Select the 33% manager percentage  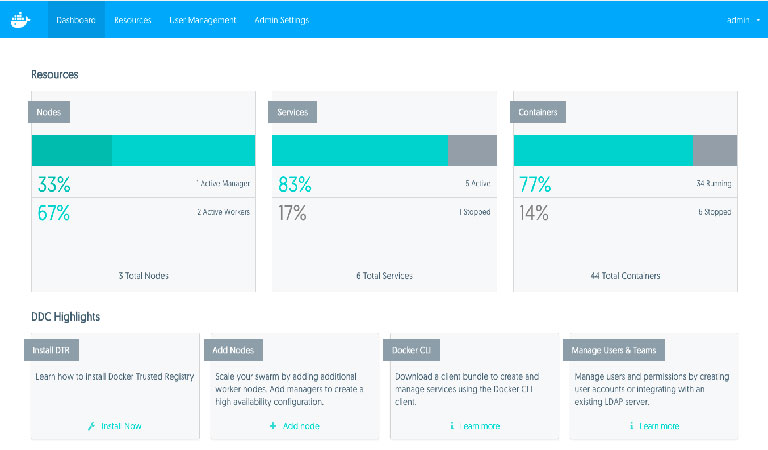[x=54, y=185]
